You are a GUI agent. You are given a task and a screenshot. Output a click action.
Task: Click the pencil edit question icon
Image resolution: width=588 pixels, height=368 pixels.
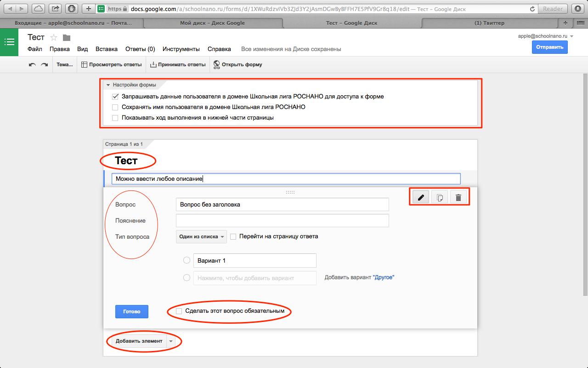420,197
